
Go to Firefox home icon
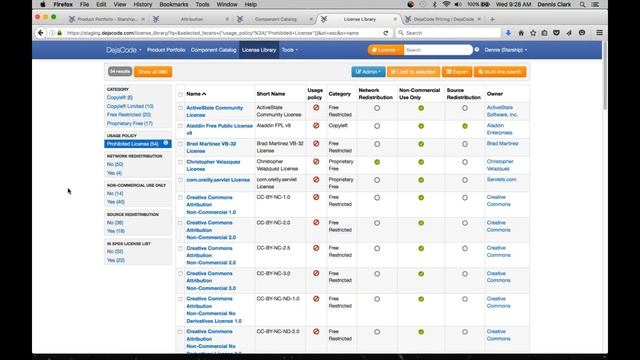pos(521,33)
